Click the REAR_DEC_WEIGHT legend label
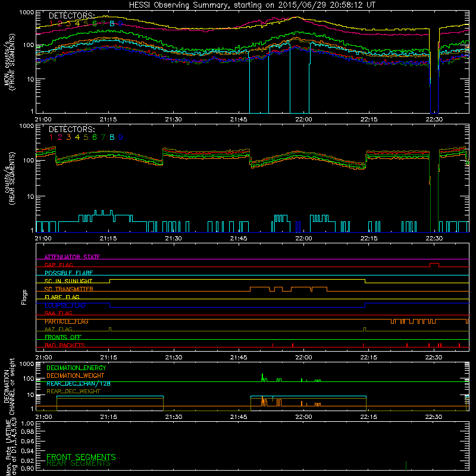476x476 pixels. [x=73, y=392]
